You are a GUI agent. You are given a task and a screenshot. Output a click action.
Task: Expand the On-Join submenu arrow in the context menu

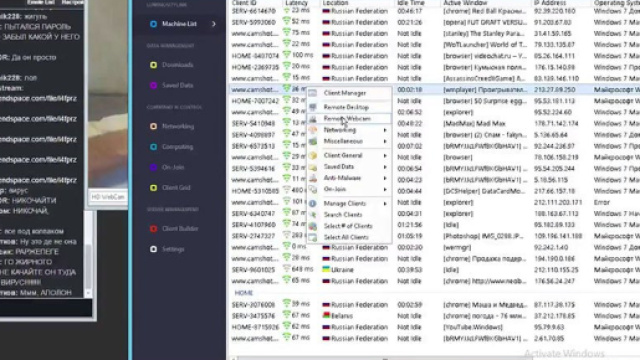pos(385,189)
